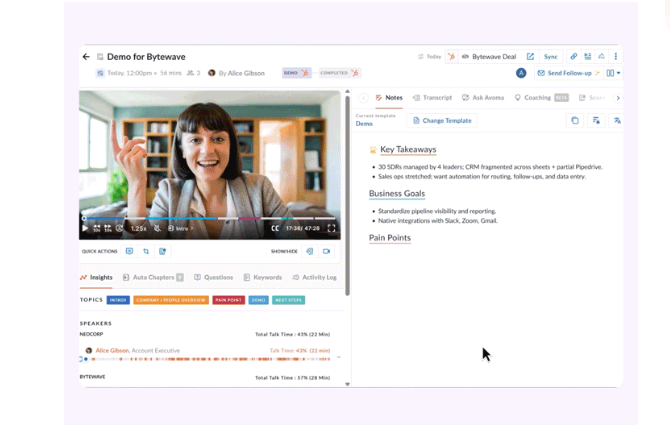Click the COMPLETED status tag
The image size is (670, 425).
(x=339, y=73)
